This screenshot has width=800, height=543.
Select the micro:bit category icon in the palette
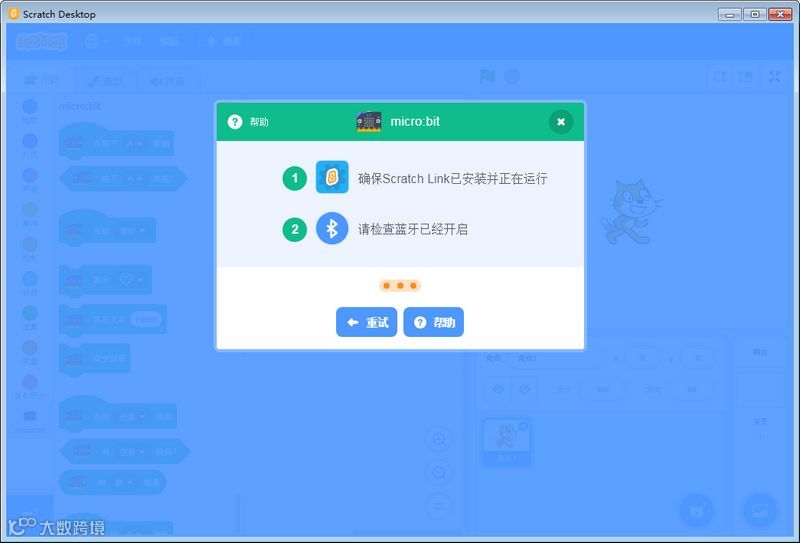pyautogui.click(x=30, y=416)
